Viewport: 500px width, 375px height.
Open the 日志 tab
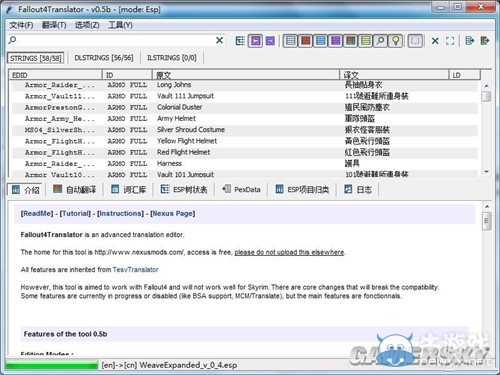pyautogui.click(x=358, y=190)
